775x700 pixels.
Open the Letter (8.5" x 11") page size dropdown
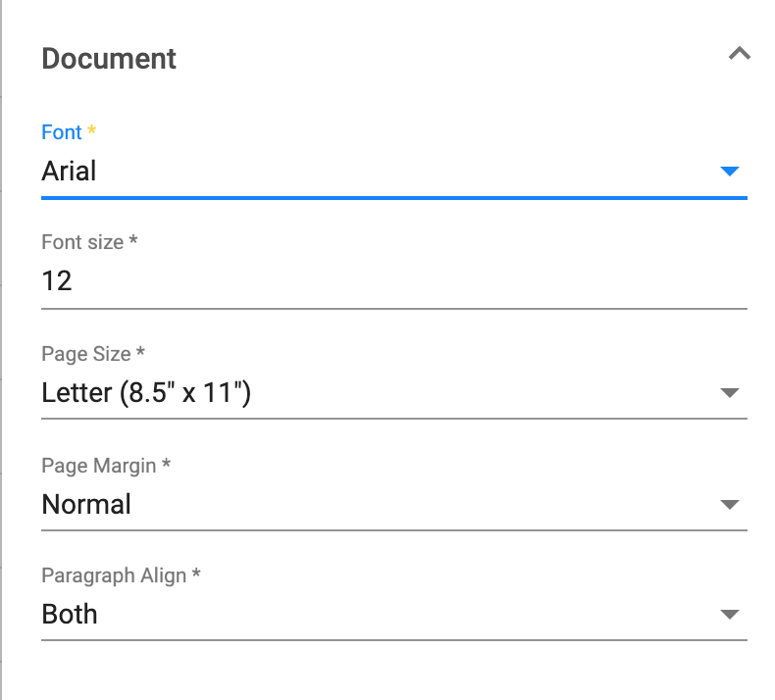tap(394, 393)
